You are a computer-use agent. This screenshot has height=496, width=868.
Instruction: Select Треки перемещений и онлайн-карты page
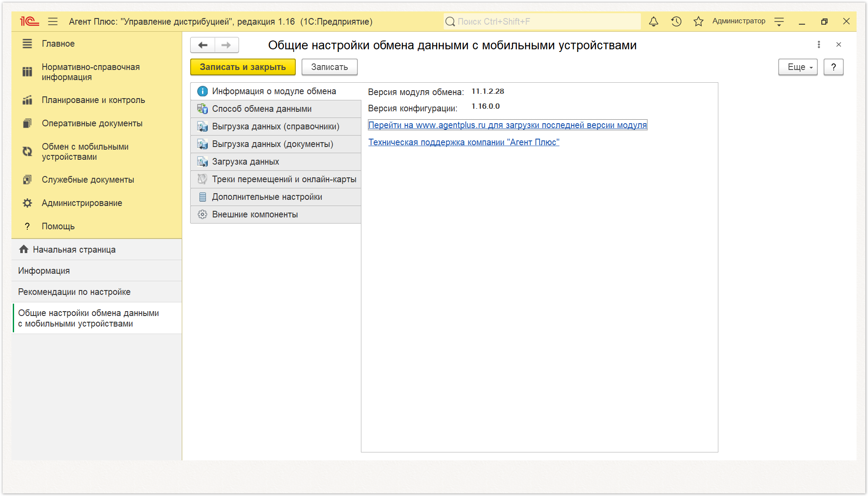pos(276,179)
